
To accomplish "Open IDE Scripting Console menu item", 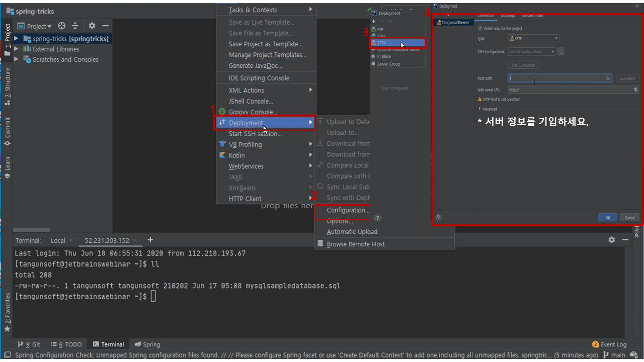I will [x=266, y=78].
